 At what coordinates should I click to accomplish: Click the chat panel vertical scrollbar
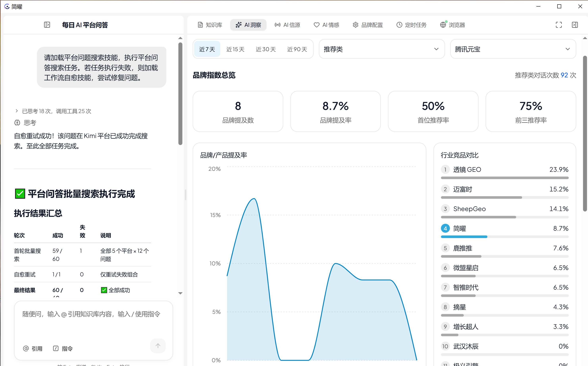click(180, 94)
